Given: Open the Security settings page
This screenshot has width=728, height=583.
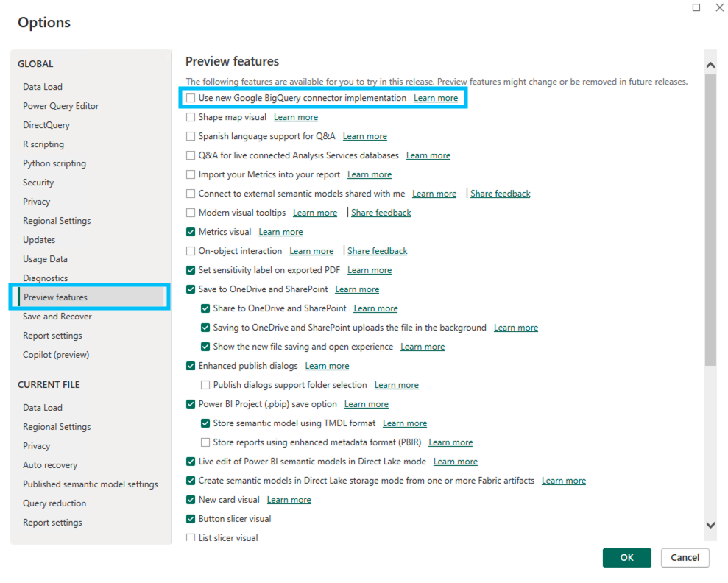Looking at the screenshot, I should pos(38,183).
